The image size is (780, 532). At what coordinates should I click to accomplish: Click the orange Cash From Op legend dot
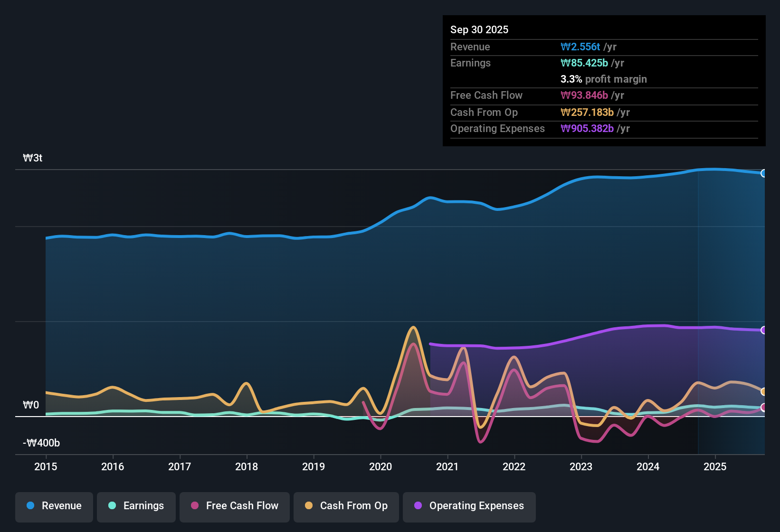point(309,505)
